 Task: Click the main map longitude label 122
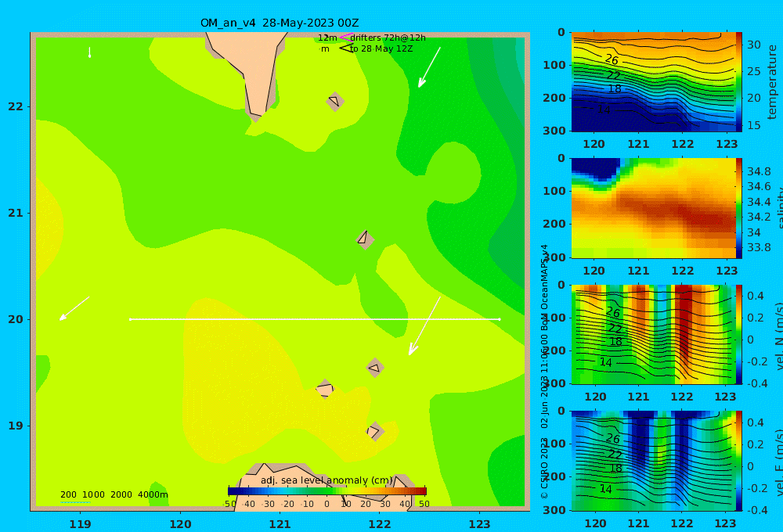tap(380, 524)
